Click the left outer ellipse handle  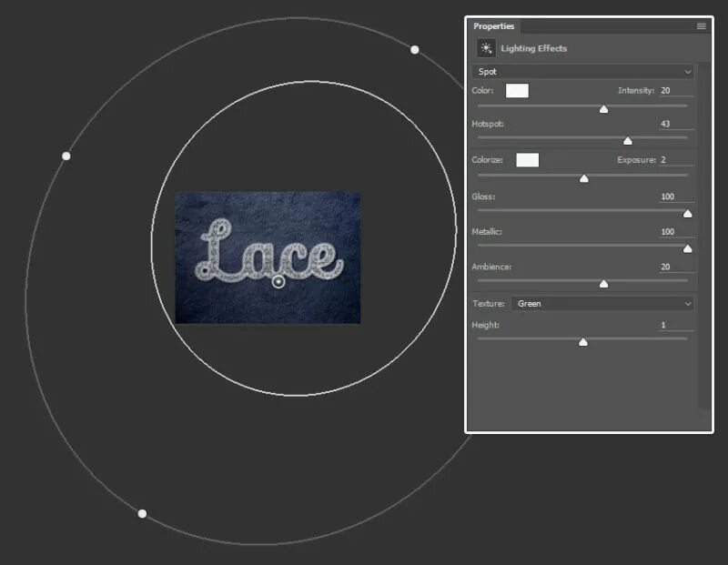coord(66,156)
